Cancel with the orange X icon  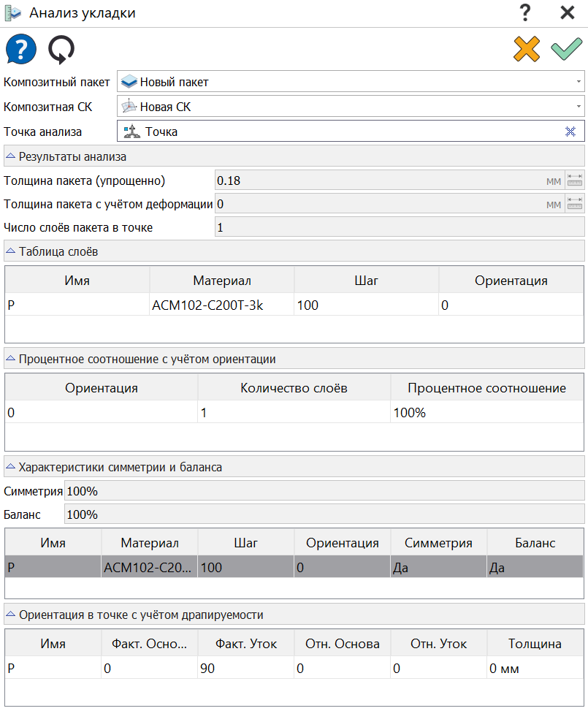(x=527, y=49)
